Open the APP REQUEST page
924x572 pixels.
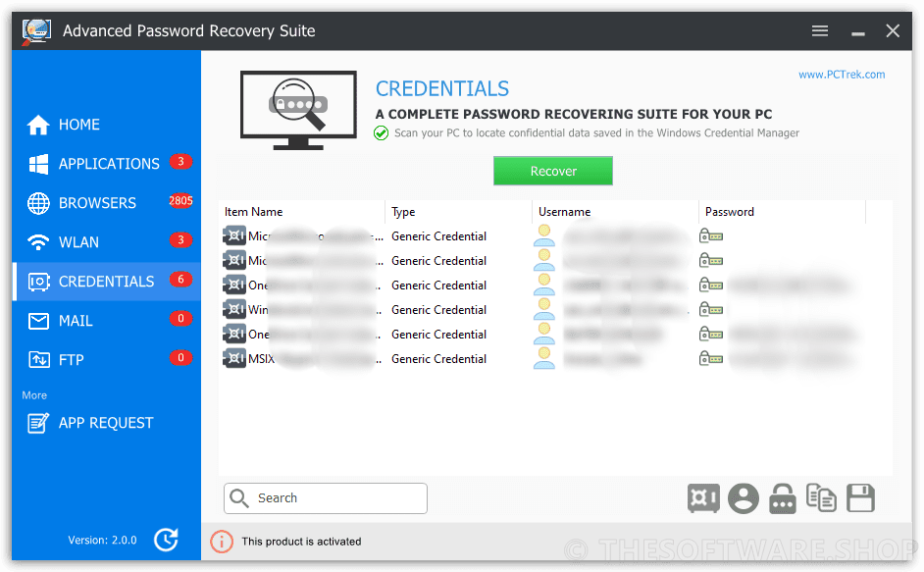click(107, 423)
